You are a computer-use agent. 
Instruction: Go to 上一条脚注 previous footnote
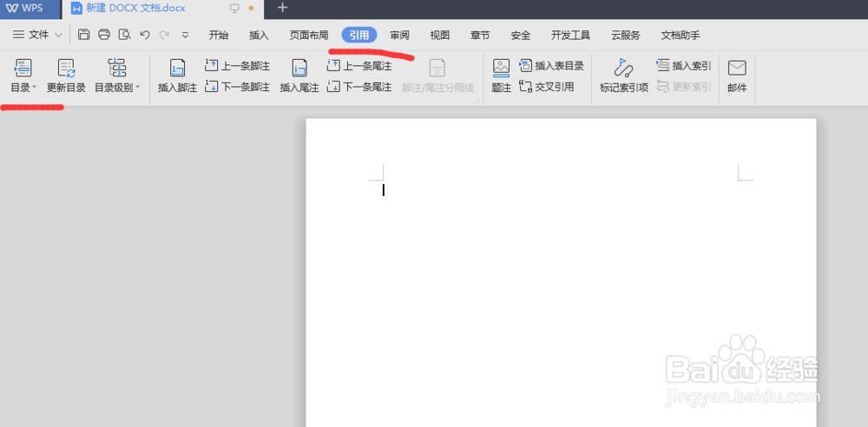pos(238,66)
